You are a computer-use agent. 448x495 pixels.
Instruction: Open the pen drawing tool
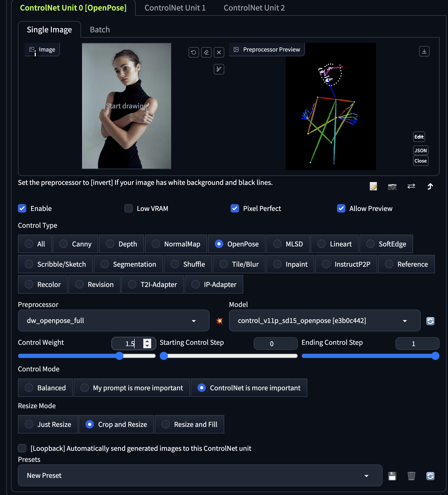(219, 69)
